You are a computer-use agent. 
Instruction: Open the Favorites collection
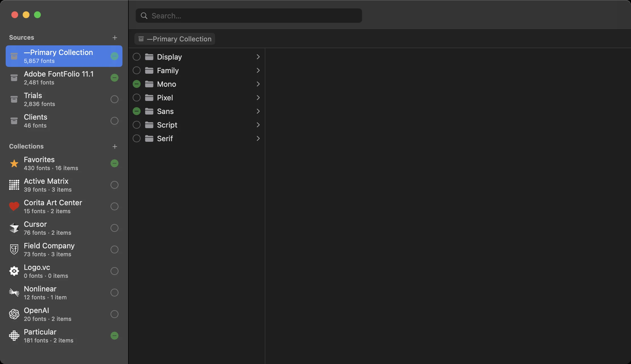click(x=64, y=163)
